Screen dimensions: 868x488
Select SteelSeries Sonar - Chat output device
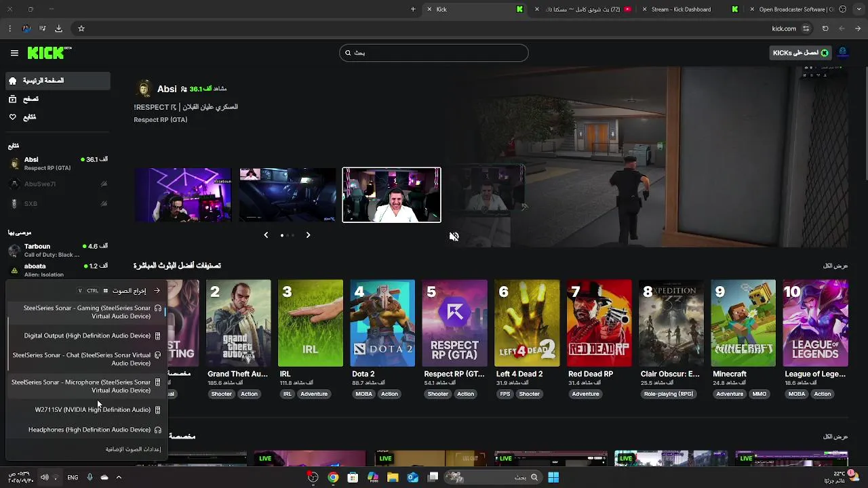[87, 359]
